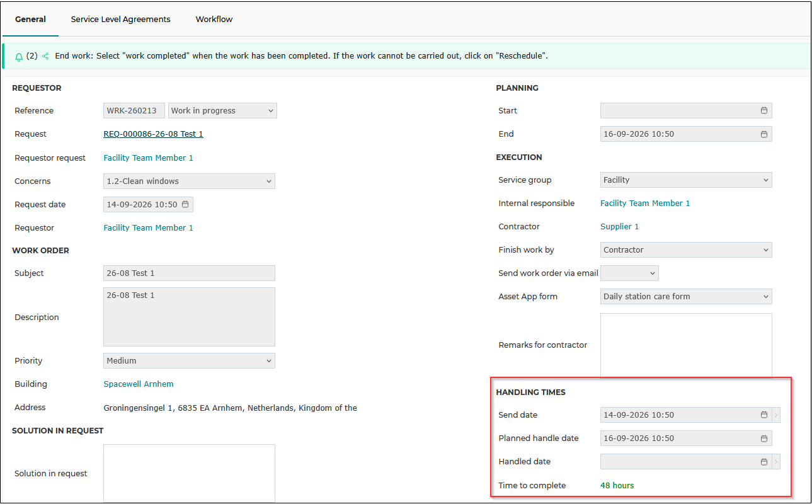Open calendar icon for Send date
The image size is (812, 504).
point(764,415)
